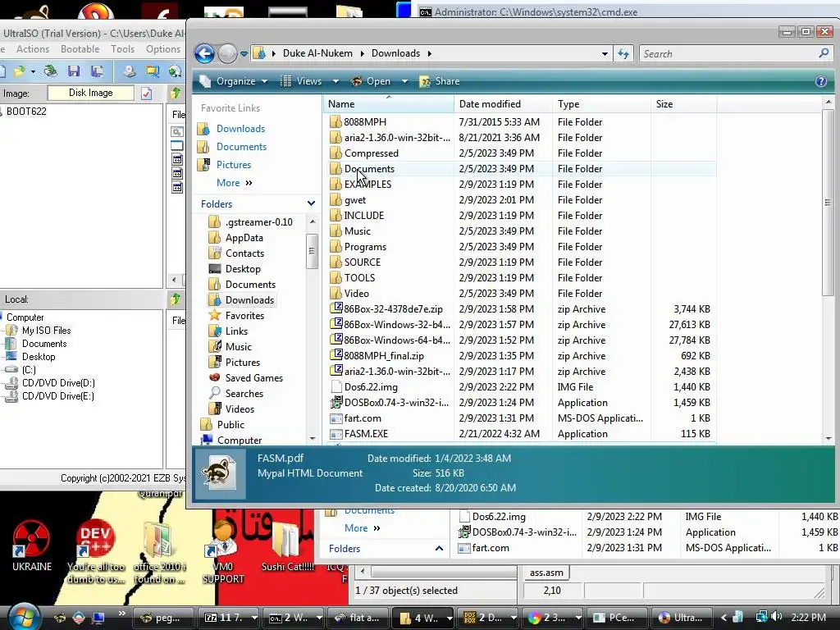Show hidden tray icons with the arrow
Image resolution: width=840 pixels, height=630 pixels.
tap(724, 618)
